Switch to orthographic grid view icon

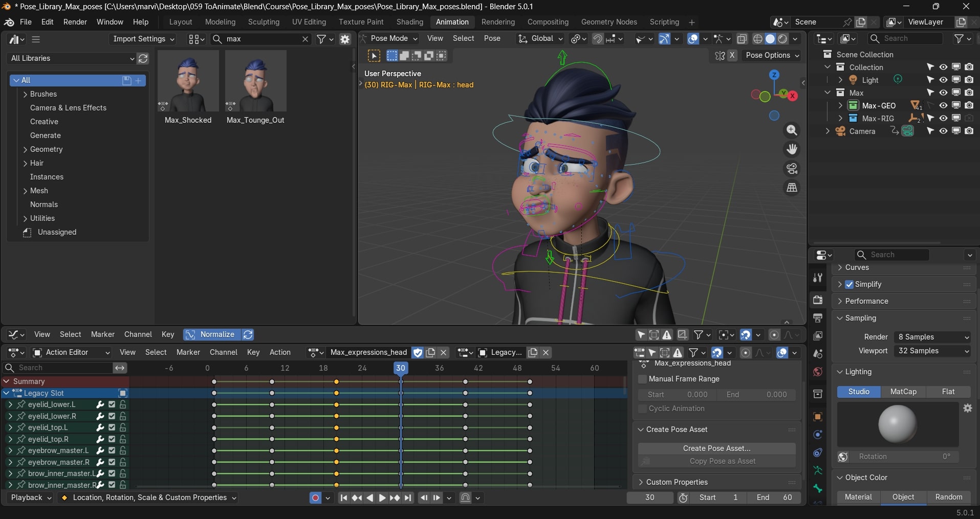coord(792,188)
